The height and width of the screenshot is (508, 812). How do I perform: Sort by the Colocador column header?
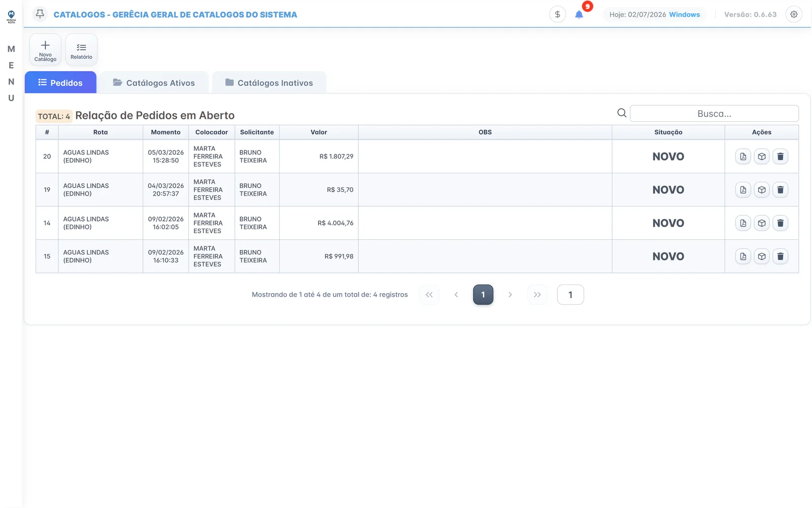point(212,132)
